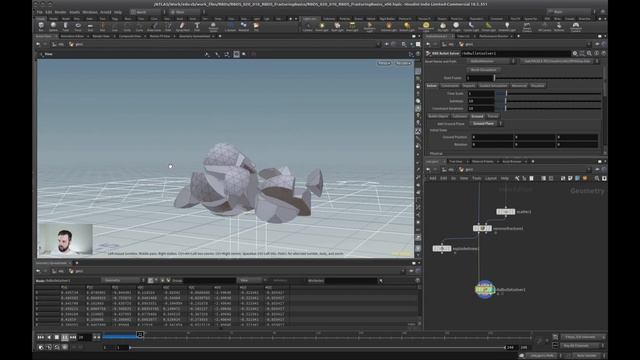
Task: Click network editor search magnifier icon
Action: coord(597,178)
